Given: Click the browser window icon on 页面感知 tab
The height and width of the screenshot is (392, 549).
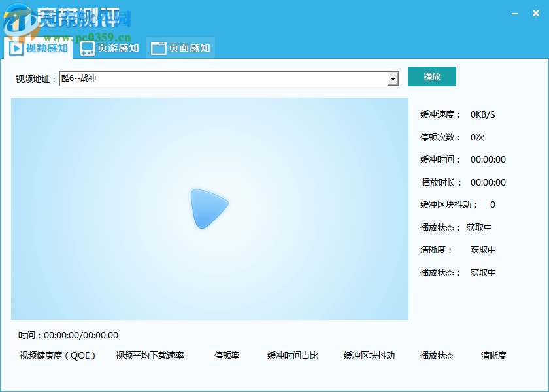Looking at the screenshot, I should coord(158,48).
